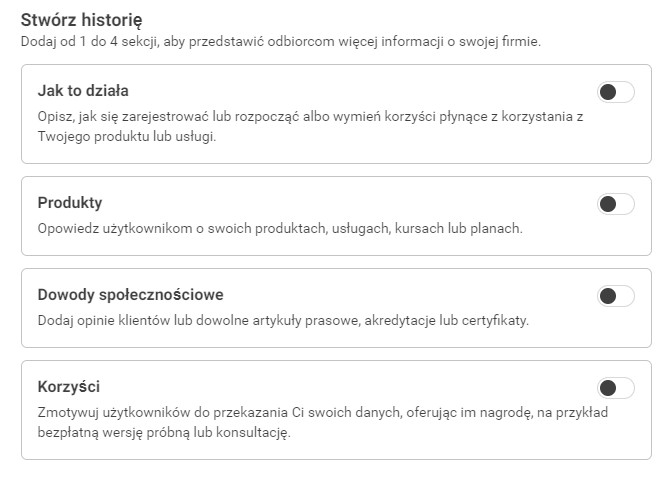Toggle Dowody społecznościowe section on
Screen dimensions: 671x481
615,296
